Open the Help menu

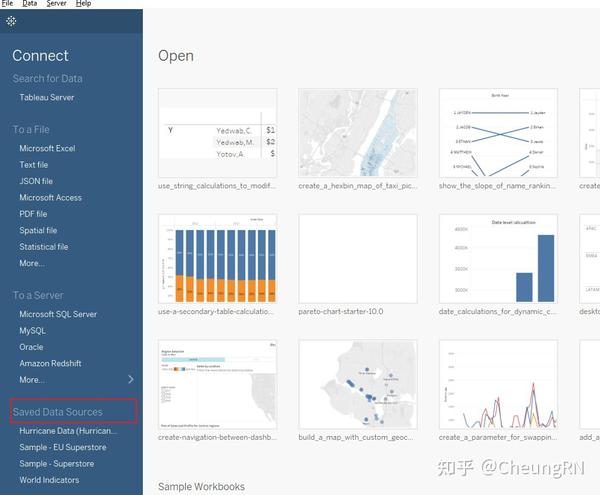(83, 3)
